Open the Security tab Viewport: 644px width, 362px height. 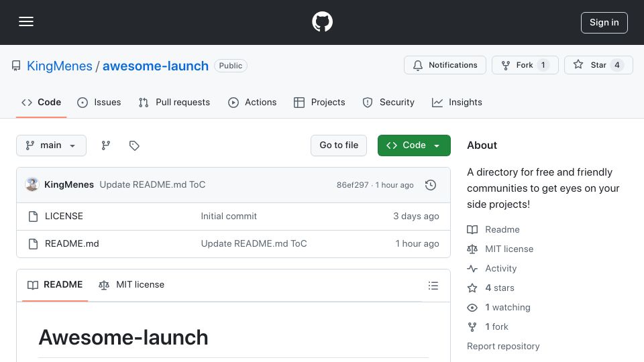pyautogui.click(x=388, y=102)
